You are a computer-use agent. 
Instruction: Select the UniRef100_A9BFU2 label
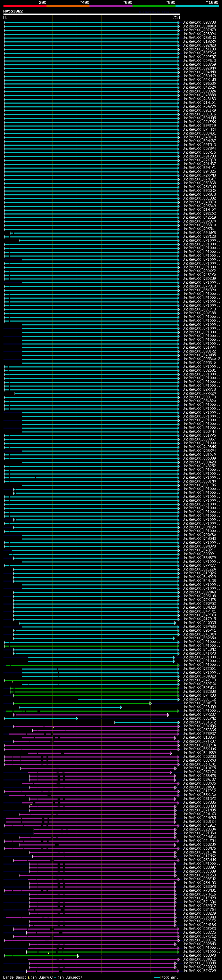[x=199, y=879]
